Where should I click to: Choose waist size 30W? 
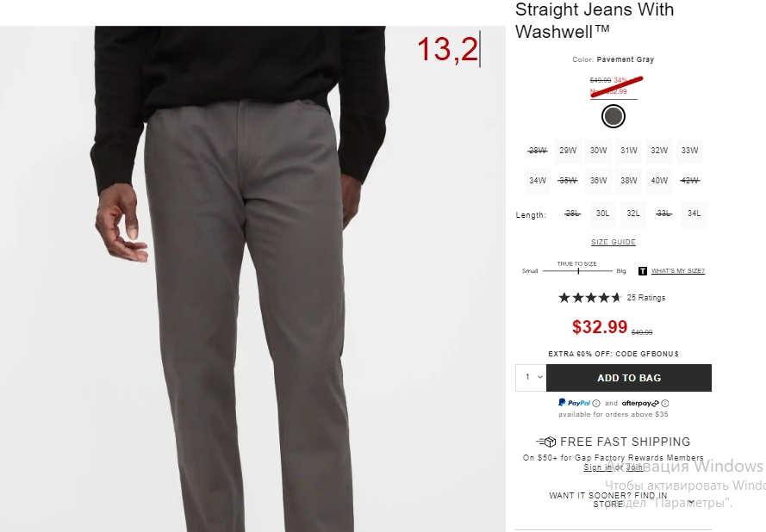pos(598,151)
